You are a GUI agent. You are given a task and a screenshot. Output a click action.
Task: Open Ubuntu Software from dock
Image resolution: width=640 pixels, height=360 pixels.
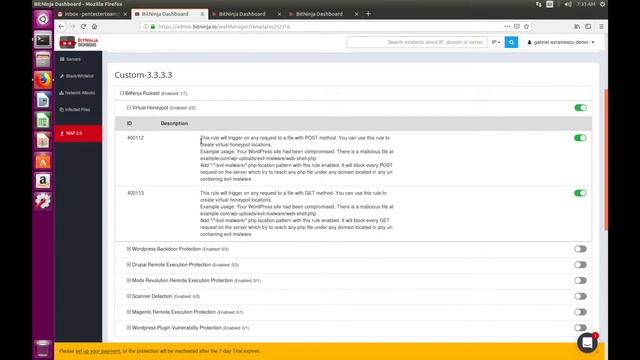point(43,161)
